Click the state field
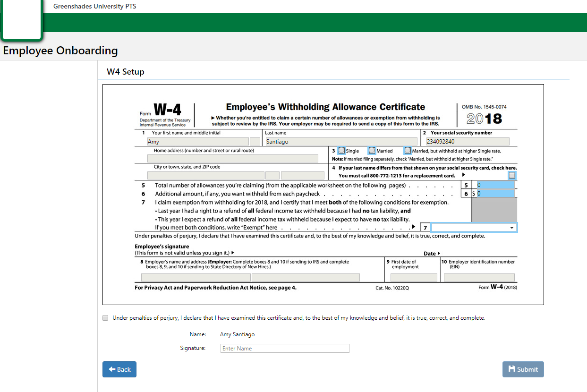 pos(272,175)
